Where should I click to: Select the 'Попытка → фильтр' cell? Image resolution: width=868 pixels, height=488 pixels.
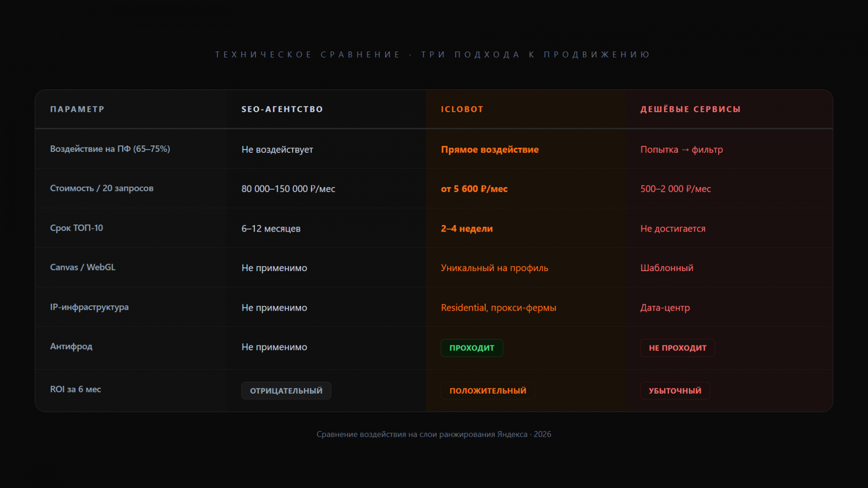coord(681,150)
